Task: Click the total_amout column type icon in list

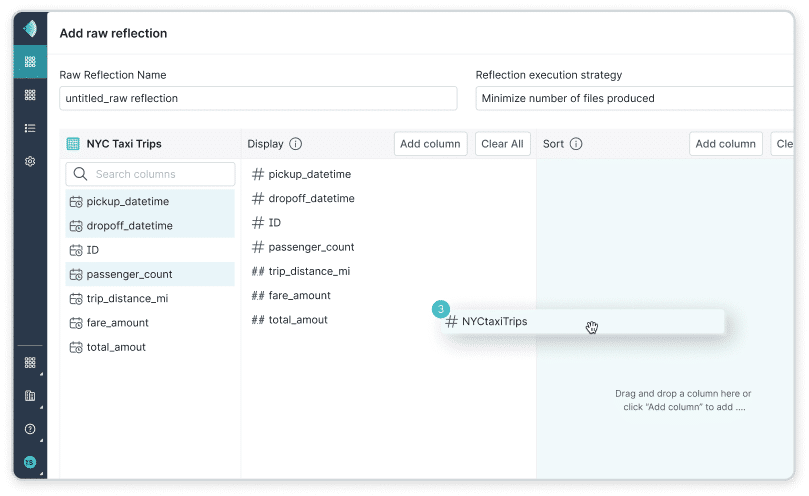Action: pyautogui.click(x=76, y=347)
